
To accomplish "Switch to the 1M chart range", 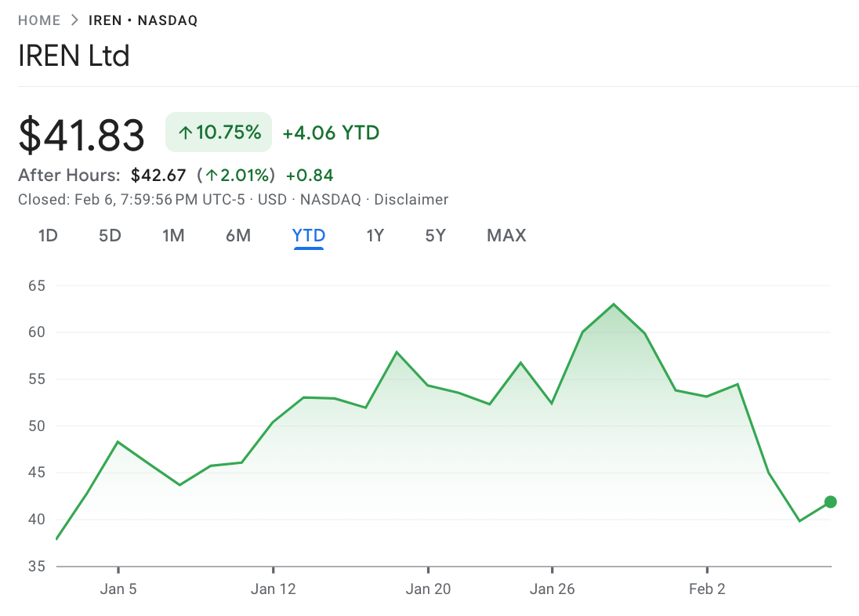I will pos(173,236).
